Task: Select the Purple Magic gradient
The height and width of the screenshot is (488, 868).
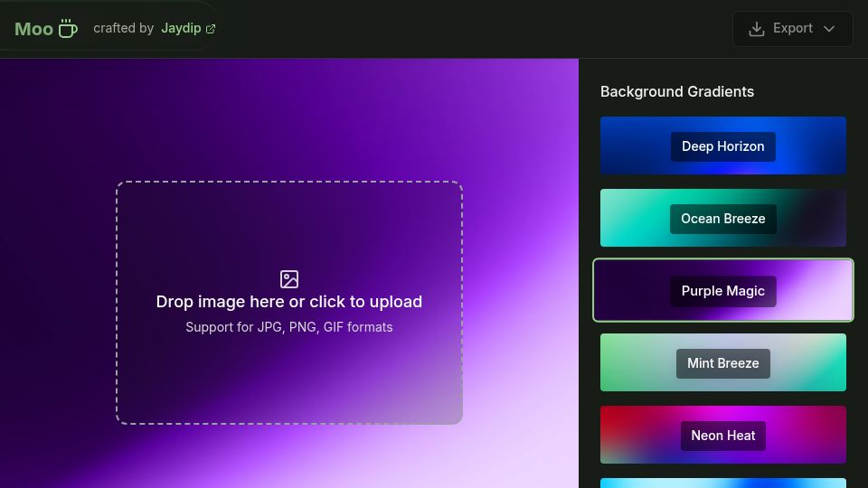Action: coord(723,290)
